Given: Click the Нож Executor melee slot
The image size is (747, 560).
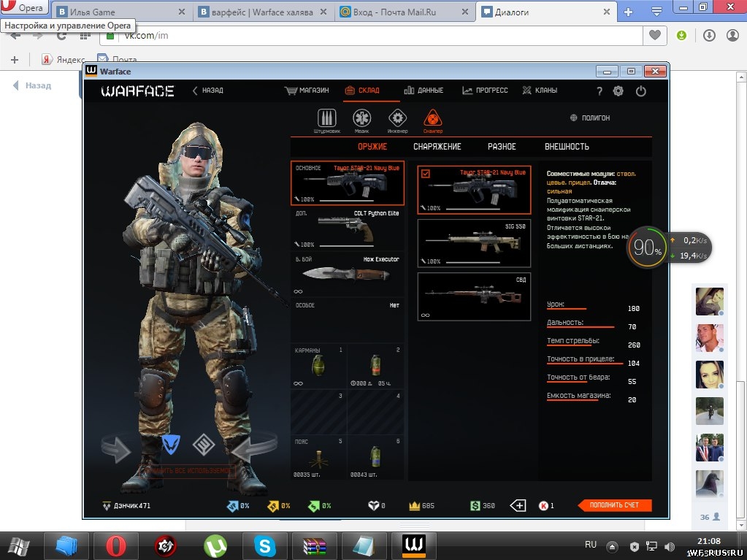Looking at the screenshot, I should (348, 275).
